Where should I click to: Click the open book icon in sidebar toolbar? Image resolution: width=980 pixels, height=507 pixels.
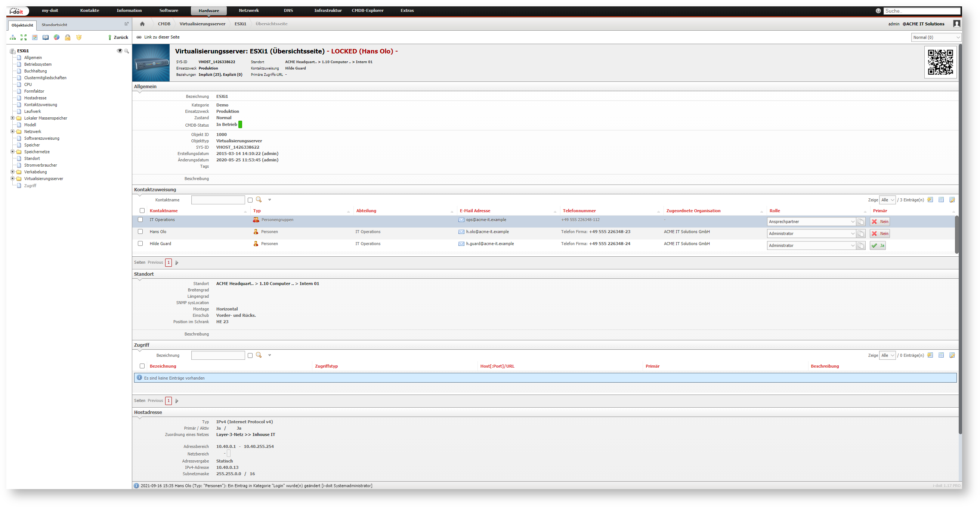(46, 37)
